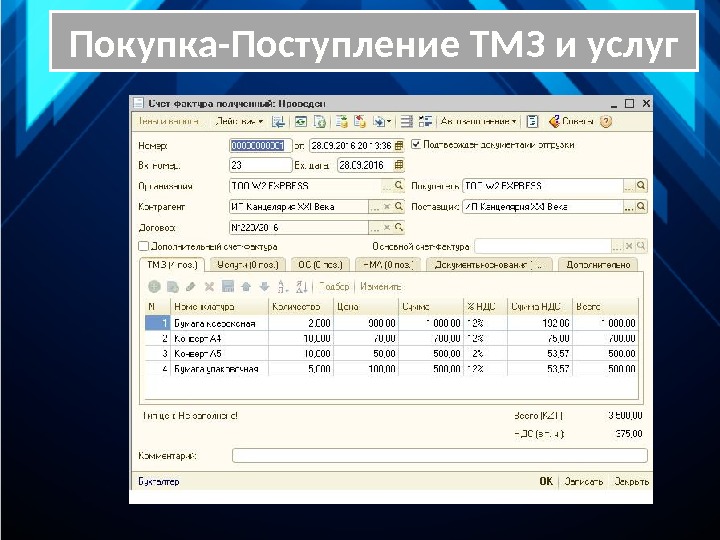Open calendar picker for document date
This screenshot has height=540, width=720.
click(x=399, y=146)
